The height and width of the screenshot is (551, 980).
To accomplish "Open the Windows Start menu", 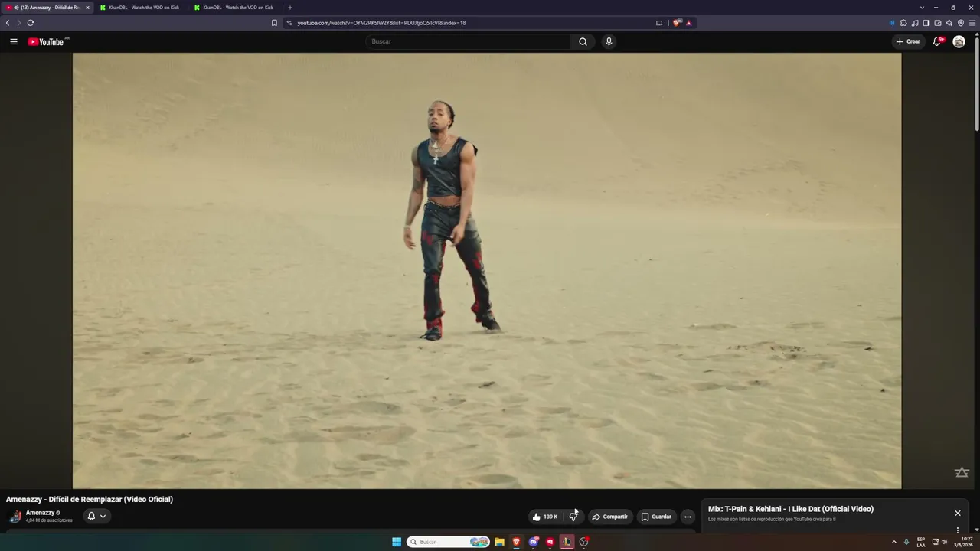I will pos(397,542).
